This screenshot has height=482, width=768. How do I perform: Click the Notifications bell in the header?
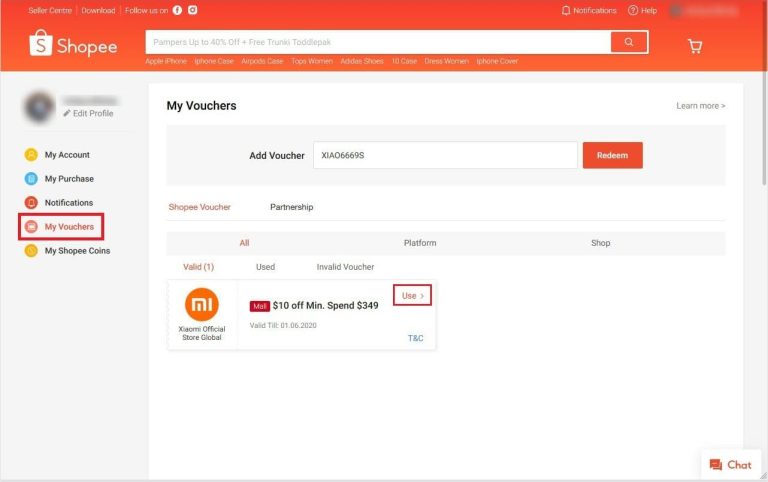click(x=589, y=10)
